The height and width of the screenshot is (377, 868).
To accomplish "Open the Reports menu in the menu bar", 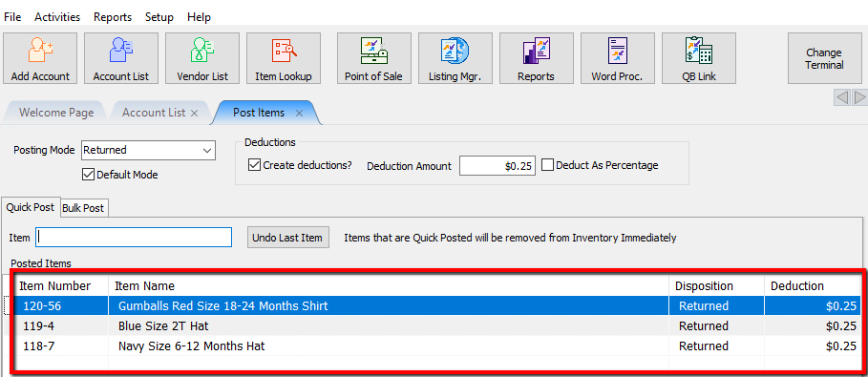I will [113, 17].
